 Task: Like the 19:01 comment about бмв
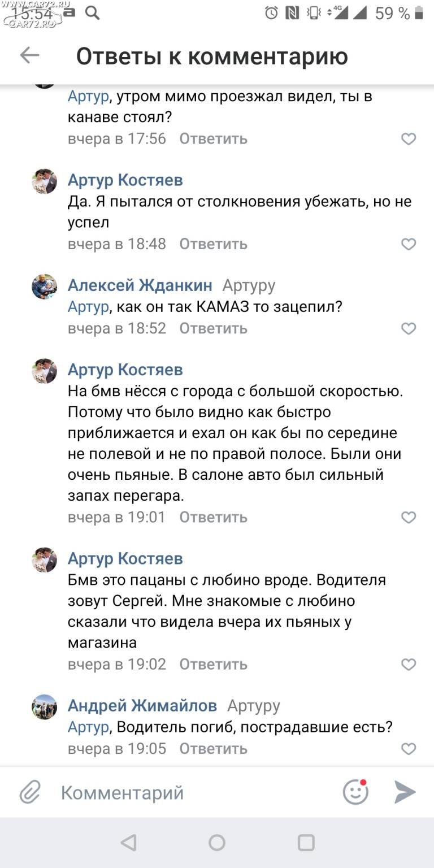(x=409, y=517)
